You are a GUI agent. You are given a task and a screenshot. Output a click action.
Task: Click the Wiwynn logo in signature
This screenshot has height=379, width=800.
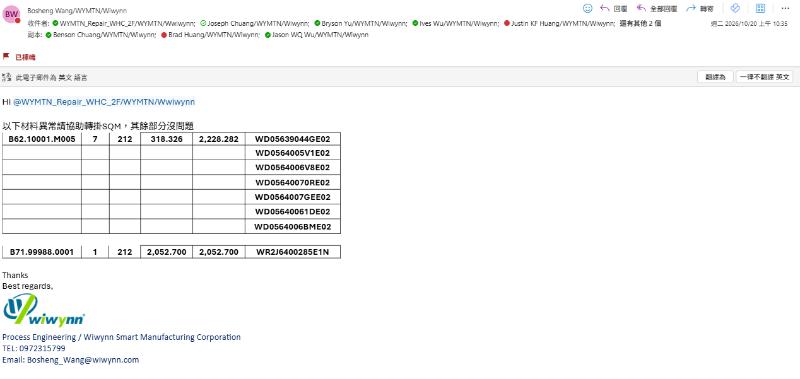pos(44,310)
